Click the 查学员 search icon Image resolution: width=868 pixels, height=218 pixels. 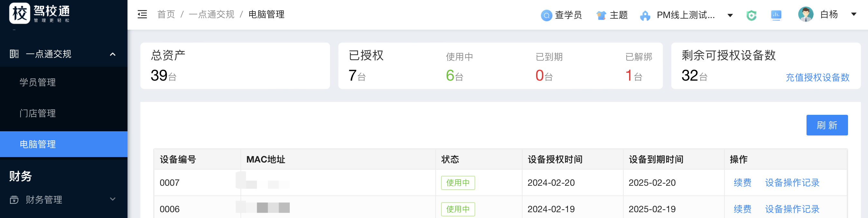coord(546,15)
